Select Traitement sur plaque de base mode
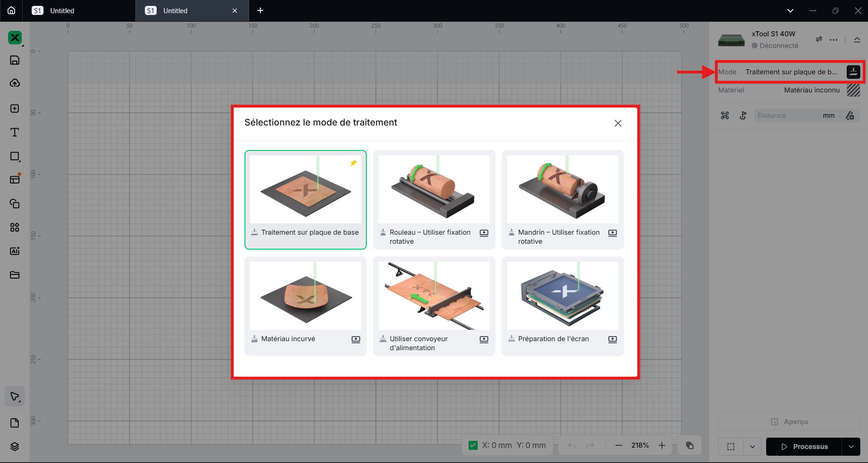 coord(306,199)
